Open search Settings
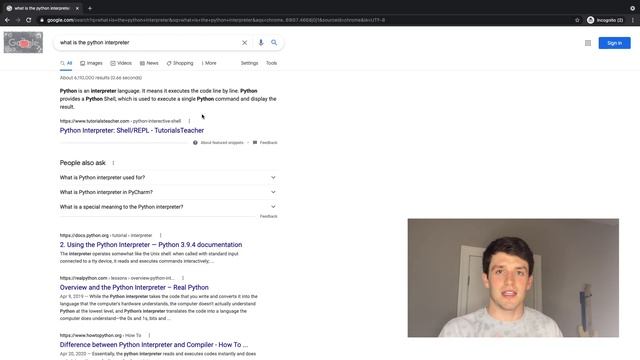This screenshot has width=640, height=360. pyautogui.click(x=249, y=63)
